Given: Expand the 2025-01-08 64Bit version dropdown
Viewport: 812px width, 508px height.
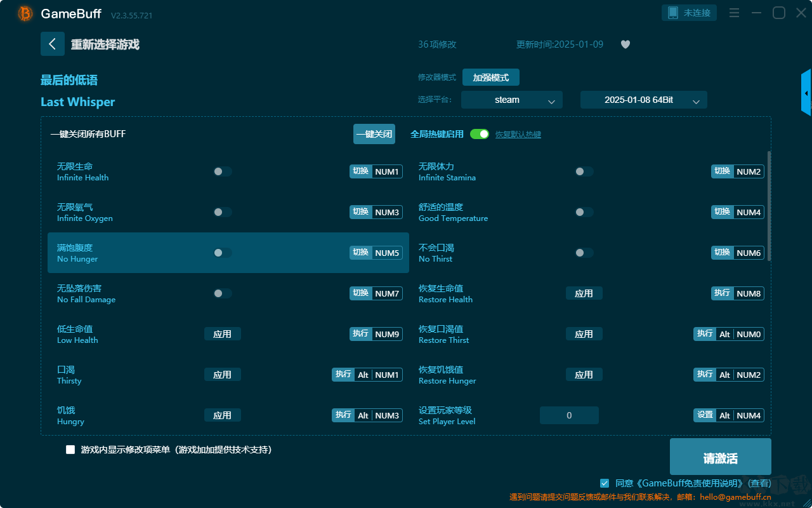Looking at the screenshot, I should pos(644,100).
